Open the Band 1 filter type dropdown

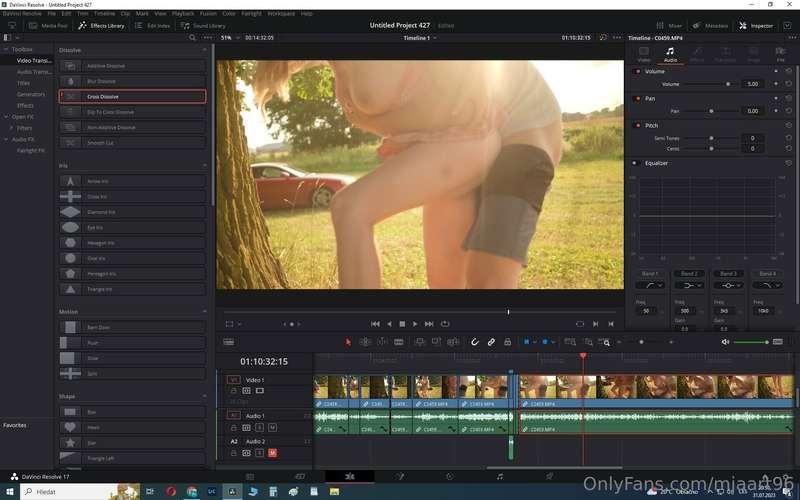coord(649,285)
